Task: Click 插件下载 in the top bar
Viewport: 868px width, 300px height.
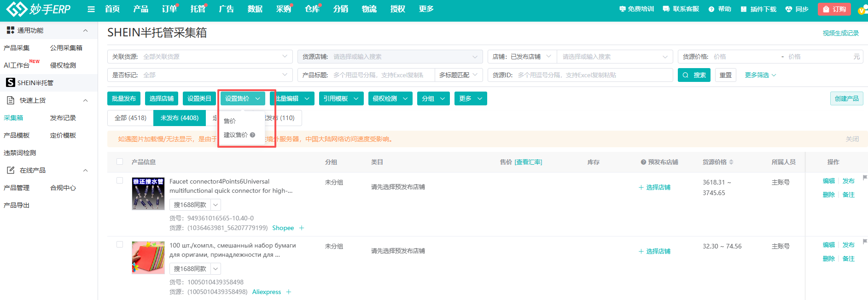Action: 758,9
